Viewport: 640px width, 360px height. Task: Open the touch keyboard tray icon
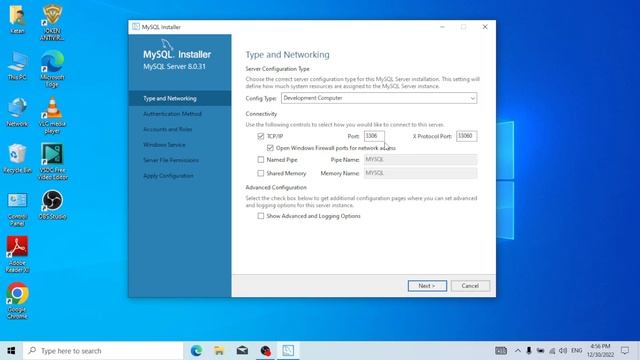click(501, 351)
